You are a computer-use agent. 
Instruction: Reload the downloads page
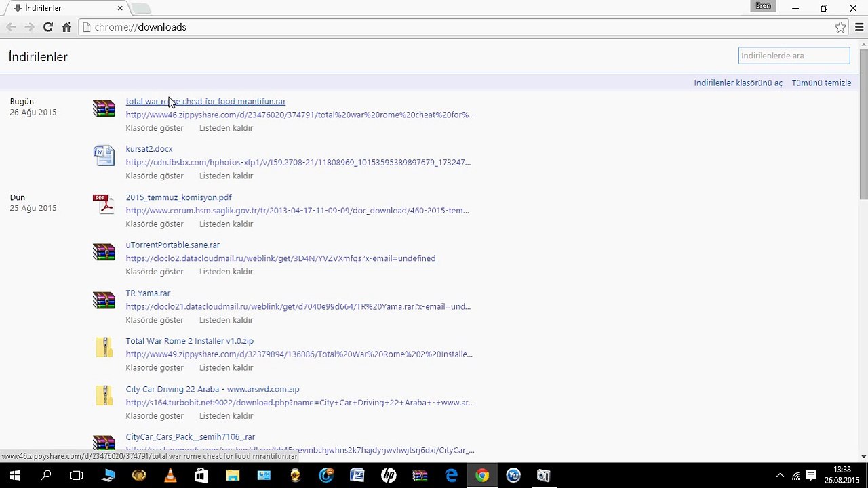(x=47, y=27)
